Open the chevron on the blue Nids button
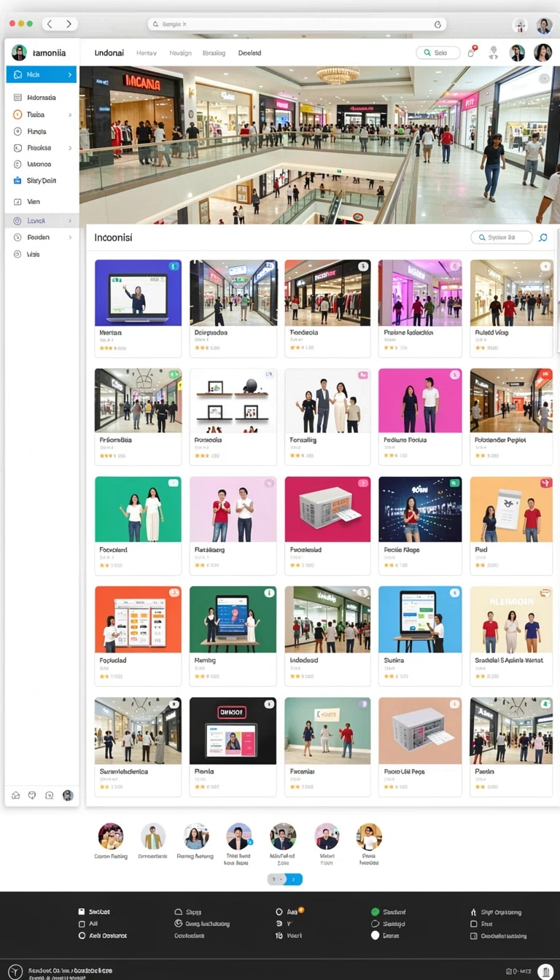 pos(70,74)
